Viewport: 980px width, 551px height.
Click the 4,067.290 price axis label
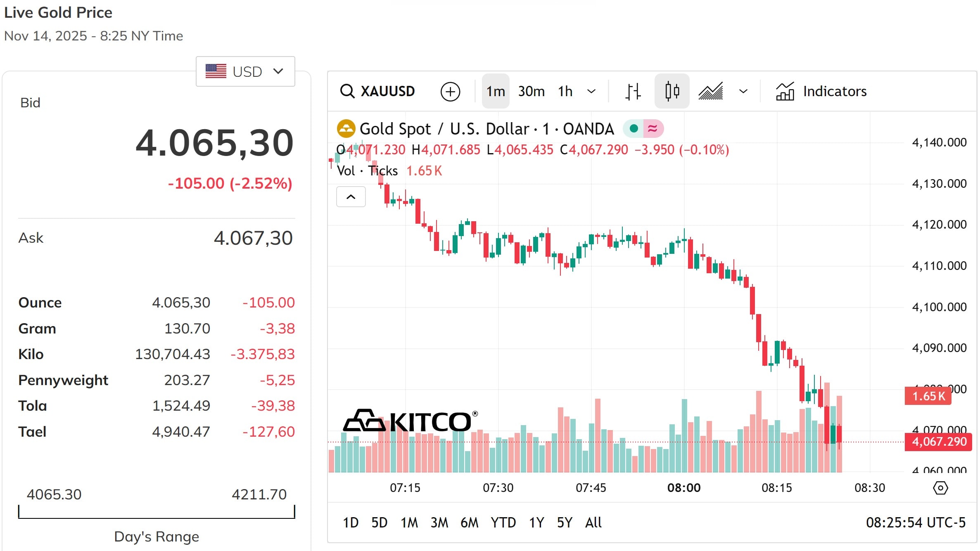(938, 442)
